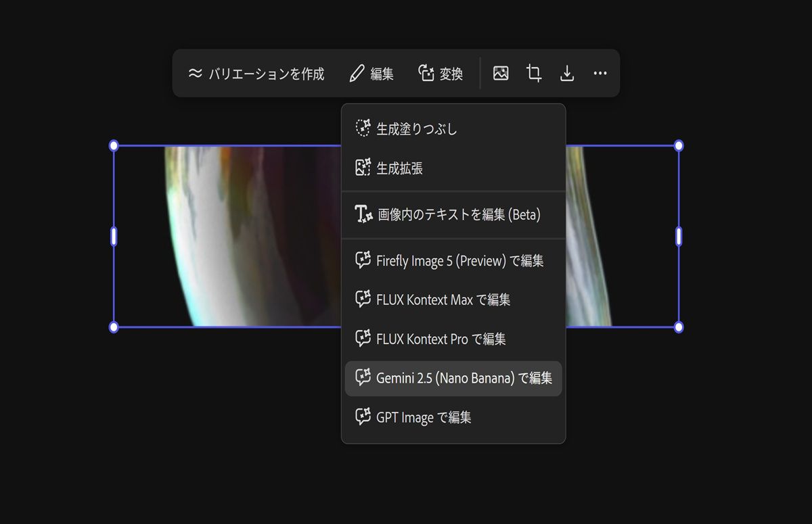Open the 編集 menu button
The image size is (812, 524).
pos(371,74)
